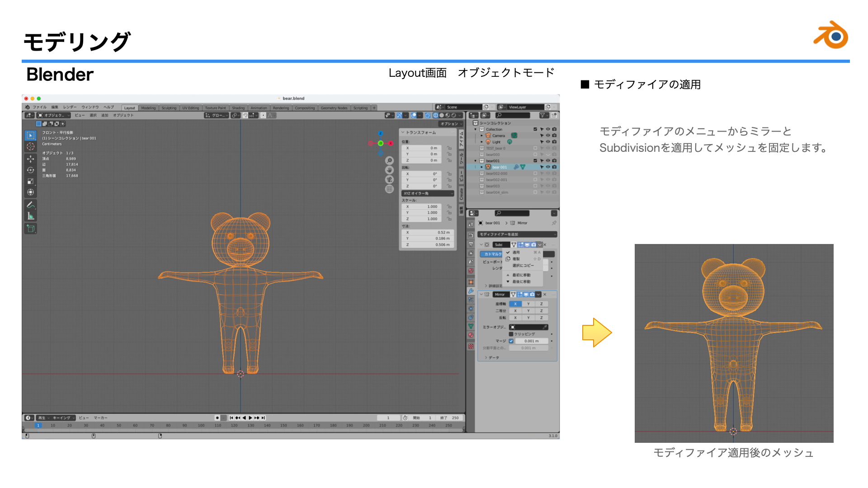
Task: Hide the Light object via eye icon
Action: tap(548, 142)
